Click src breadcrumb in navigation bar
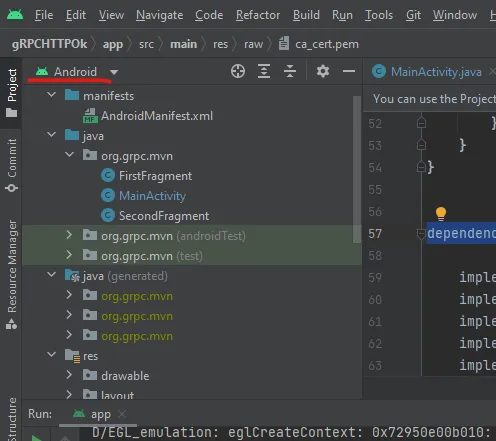The height and width of the screenshot is (441, 496). 146,44
